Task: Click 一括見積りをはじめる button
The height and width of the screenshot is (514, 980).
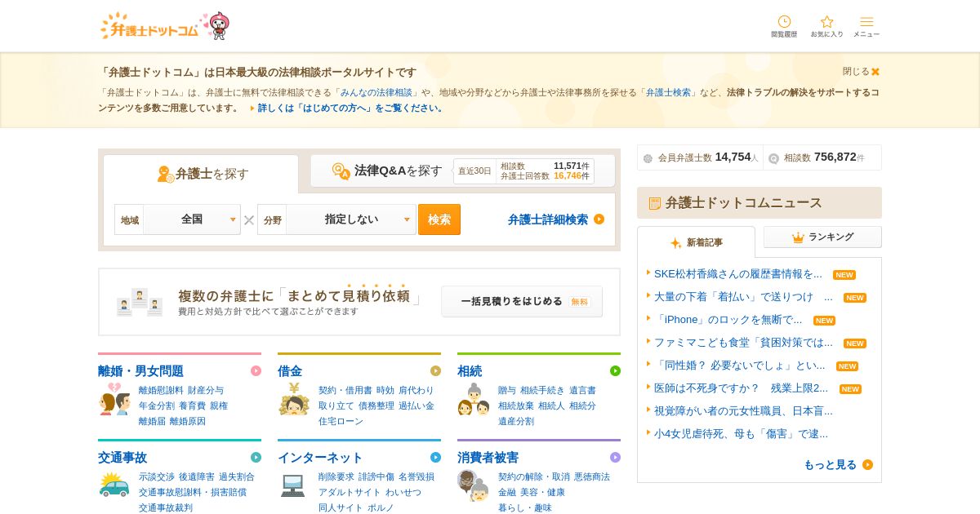Action: point(522,301)
